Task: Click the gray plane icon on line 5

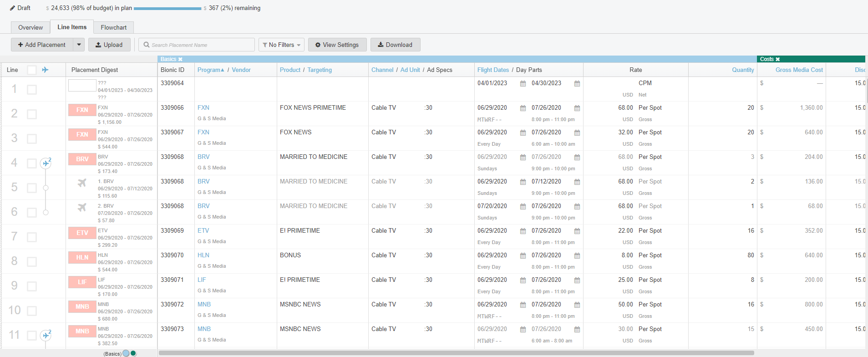Action: click(82, 183)
